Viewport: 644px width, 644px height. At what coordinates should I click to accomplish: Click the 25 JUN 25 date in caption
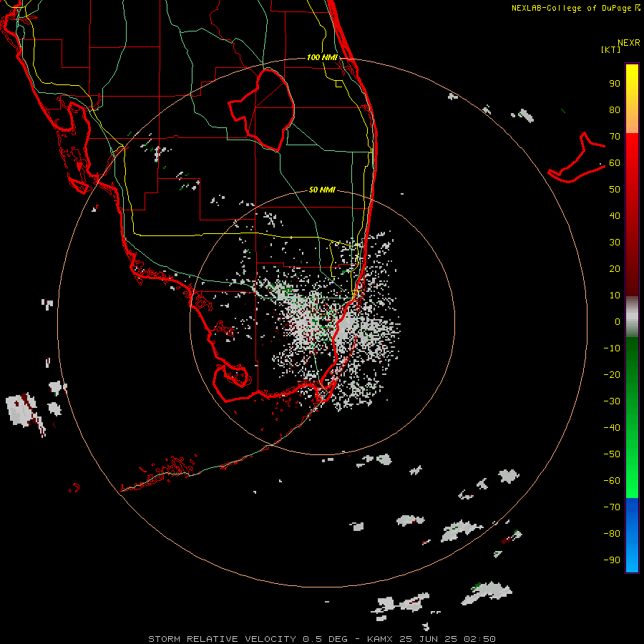429,639
